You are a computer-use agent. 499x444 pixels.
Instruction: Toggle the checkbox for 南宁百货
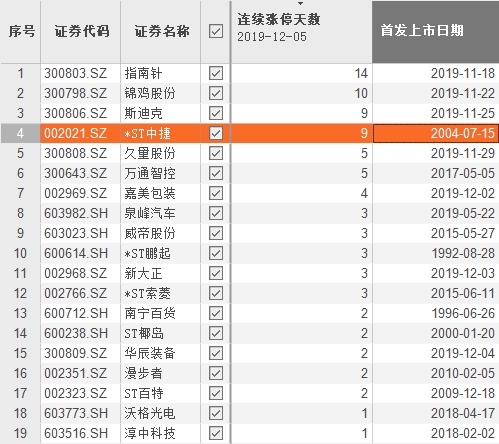(x=216, y=313)
